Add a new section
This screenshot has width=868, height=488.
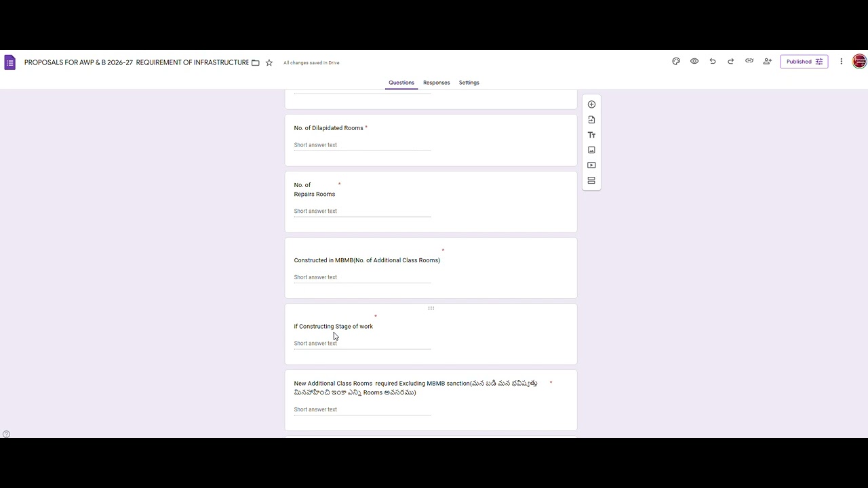point(591,180)
